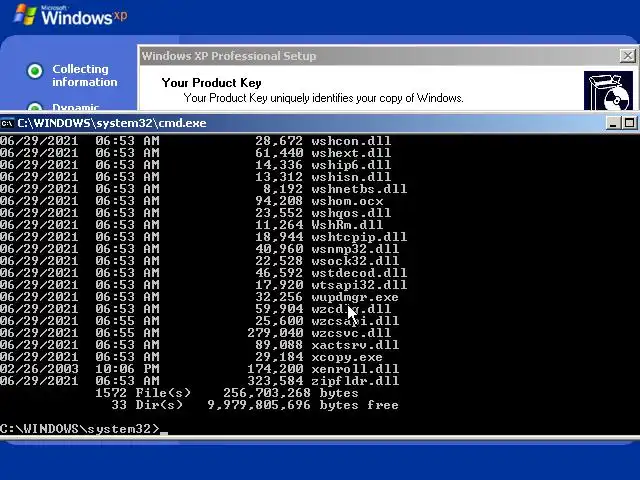This screenshot has height=480, width=640.
Task: Click the wsnmp32.dll file name
Action: pyautogui.click(x=355, y=249)
